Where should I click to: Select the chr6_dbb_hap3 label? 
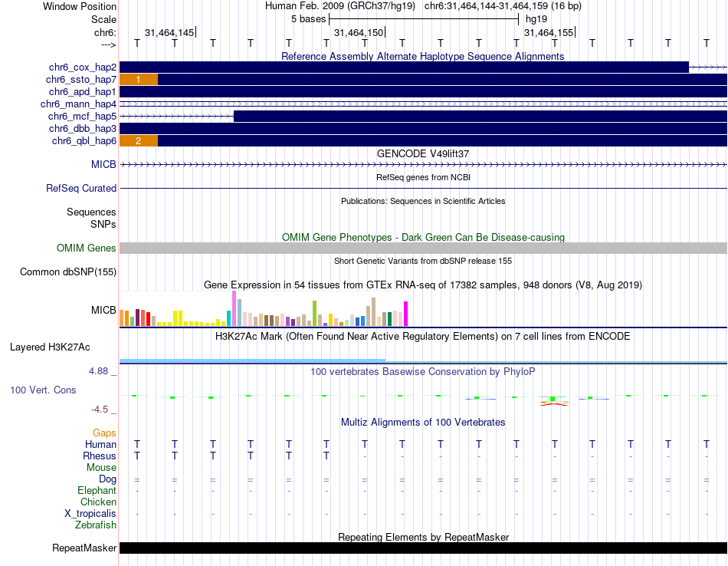click(83, 128)
